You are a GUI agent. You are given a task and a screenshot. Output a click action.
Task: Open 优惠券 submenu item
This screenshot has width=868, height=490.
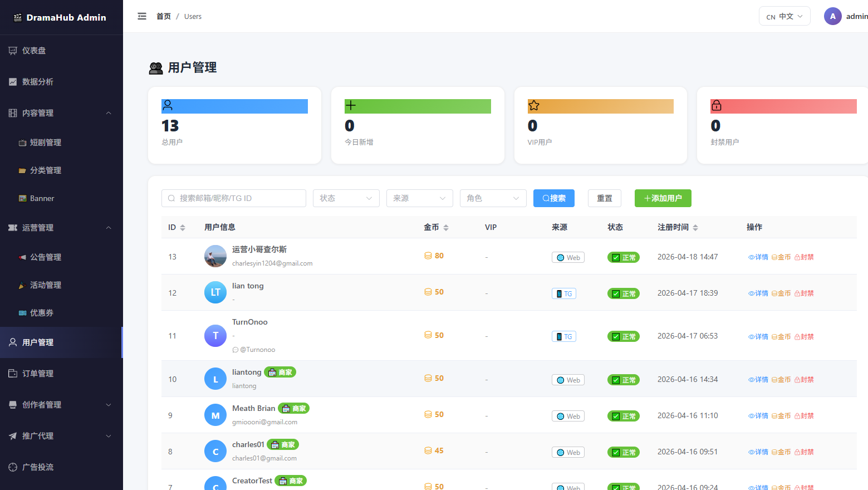tap(61, 313)
